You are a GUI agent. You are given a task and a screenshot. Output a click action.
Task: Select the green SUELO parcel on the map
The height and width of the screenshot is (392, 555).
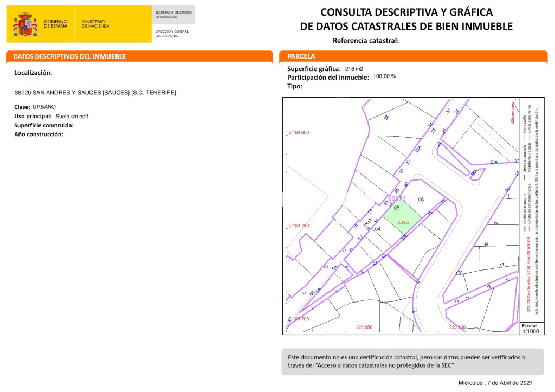(403, 219)
